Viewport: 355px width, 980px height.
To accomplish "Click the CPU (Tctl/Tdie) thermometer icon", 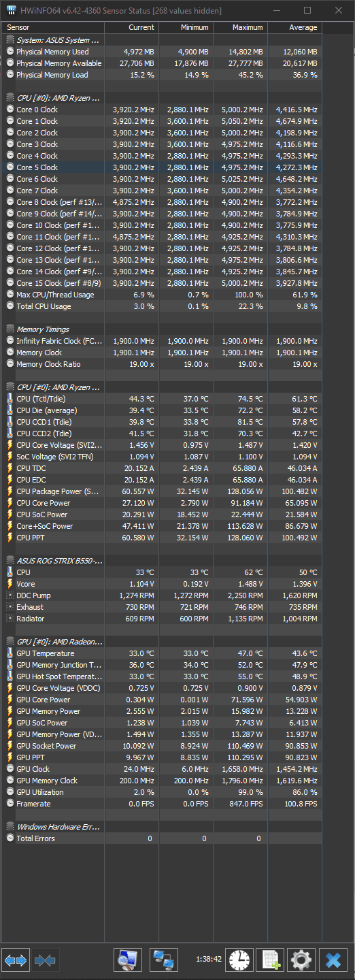I will (10, 399).
